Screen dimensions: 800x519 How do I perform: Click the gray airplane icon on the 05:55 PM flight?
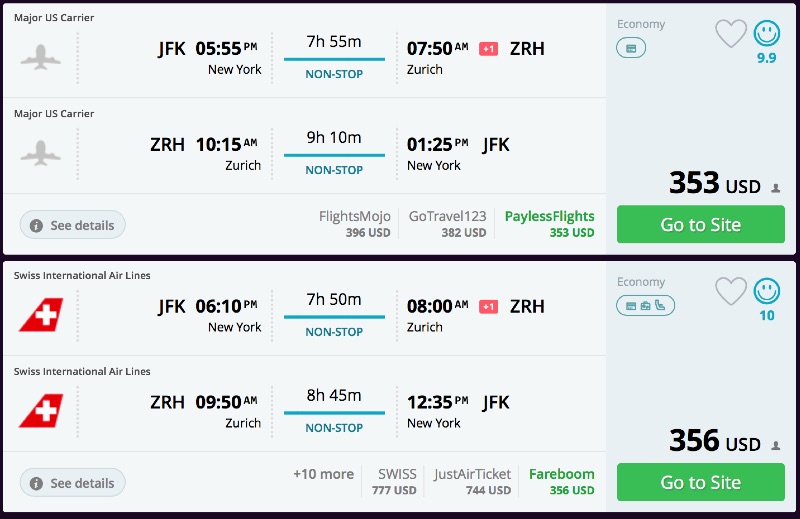click(41, 56)
